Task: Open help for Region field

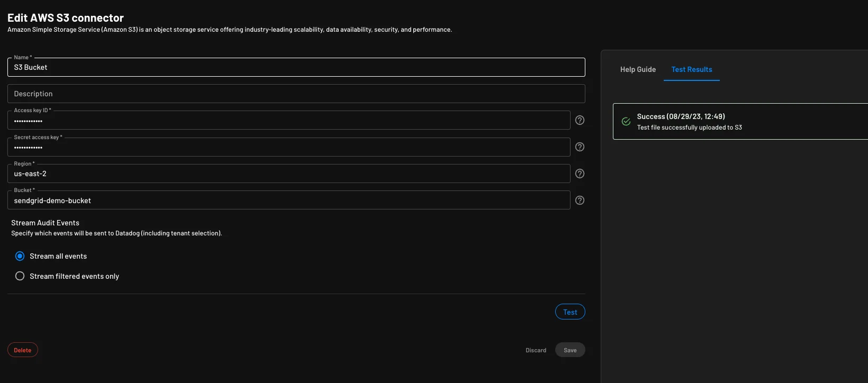Action: (x=580, y=174)
